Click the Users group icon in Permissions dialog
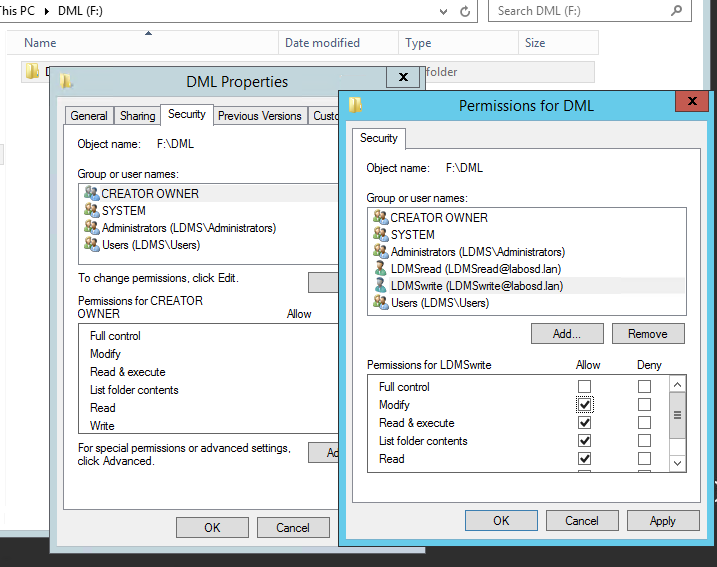Image resolution: width=717 pixels, height=567 pixels. click(x=380, y=303)
